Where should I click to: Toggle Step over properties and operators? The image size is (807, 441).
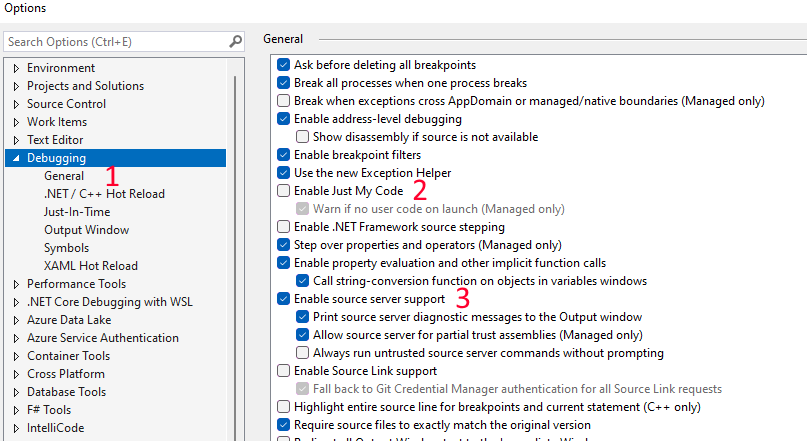[x=284, y=245]
